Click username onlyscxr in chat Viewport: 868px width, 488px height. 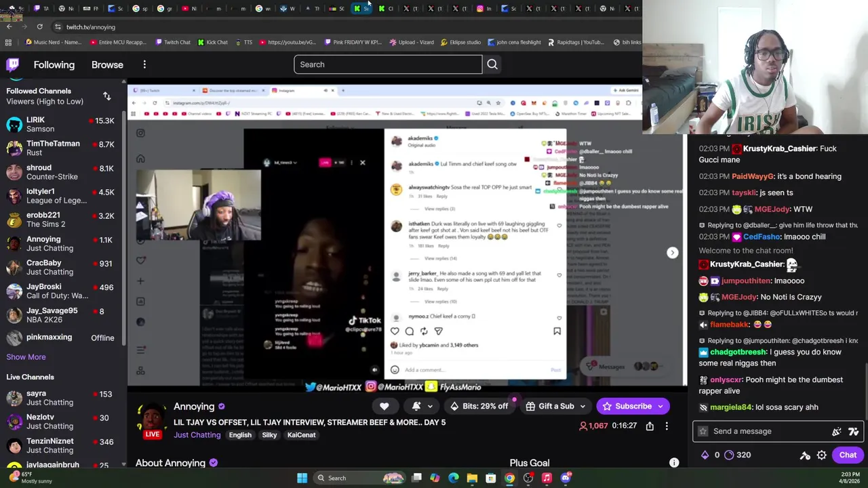tap(726, 380)
